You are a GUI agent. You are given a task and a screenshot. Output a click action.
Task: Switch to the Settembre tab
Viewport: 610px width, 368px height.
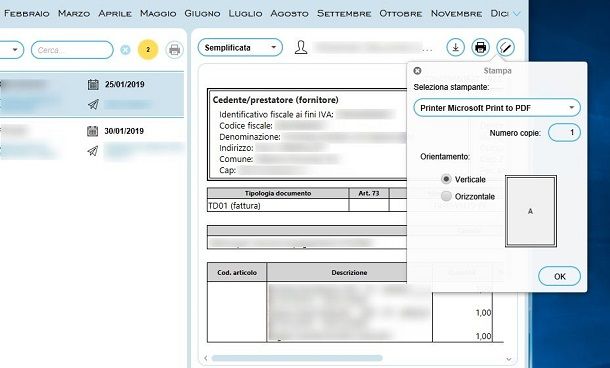tap(344, 14)
